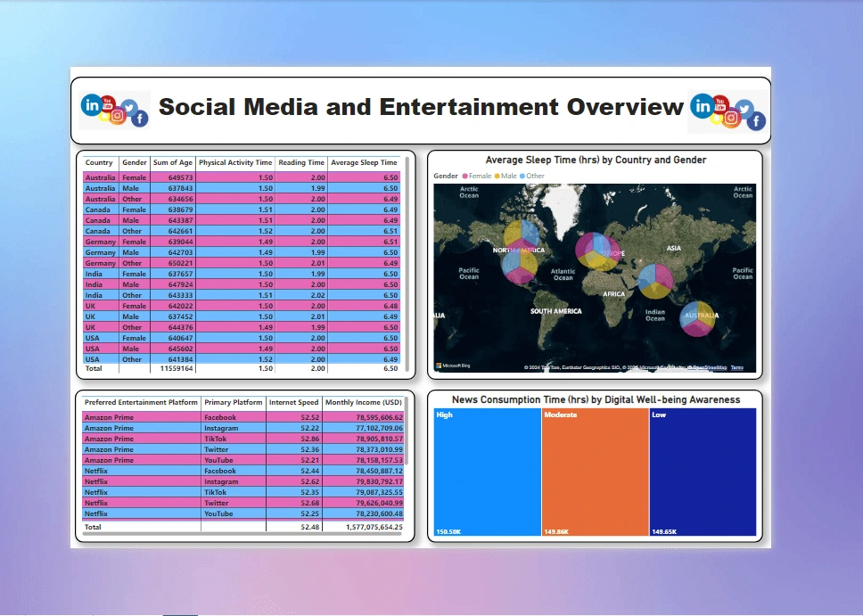Click the yellow Male legend marker
Image resolution: width=863 pixels, height=616 pixels.
pyautogui.click(x=497, y=177)
